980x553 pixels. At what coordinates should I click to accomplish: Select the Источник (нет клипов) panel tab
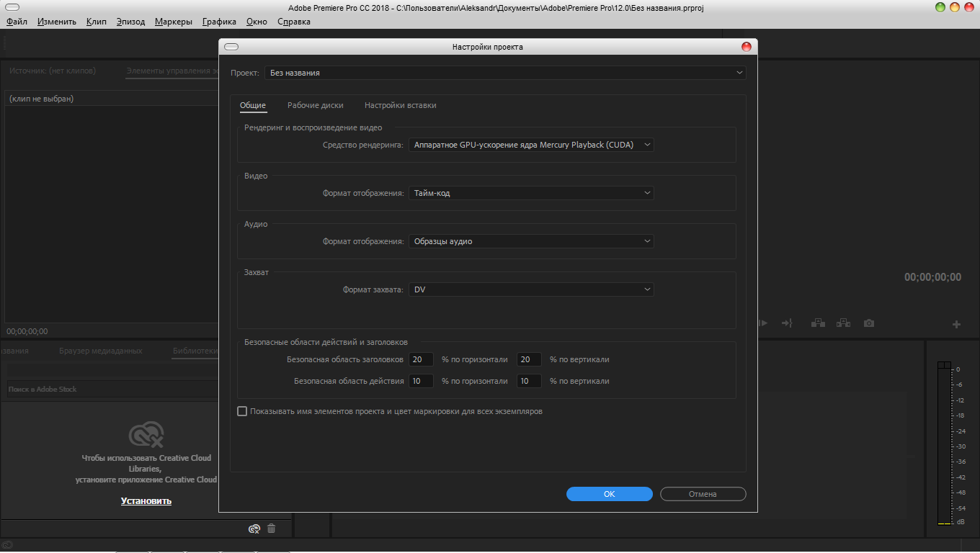(x=52, y=71)
